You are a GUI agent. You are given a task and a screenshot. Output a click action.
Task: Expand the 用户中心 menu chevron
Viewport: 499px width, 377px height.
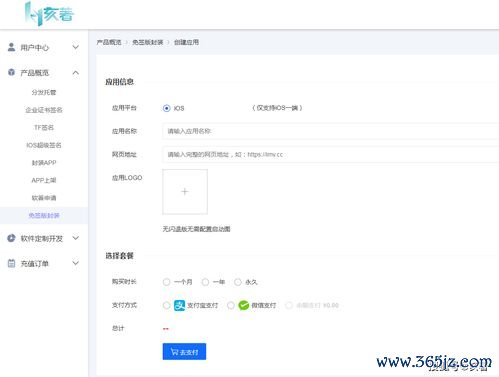[x=76, y=47]
